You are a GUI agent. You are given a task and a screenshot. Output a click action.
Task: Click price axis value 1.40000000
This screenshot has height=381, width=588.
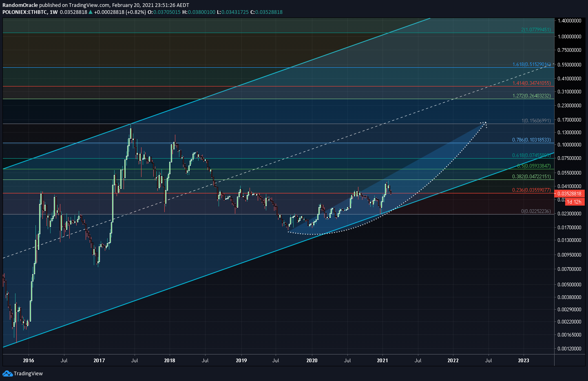[569, 21]
